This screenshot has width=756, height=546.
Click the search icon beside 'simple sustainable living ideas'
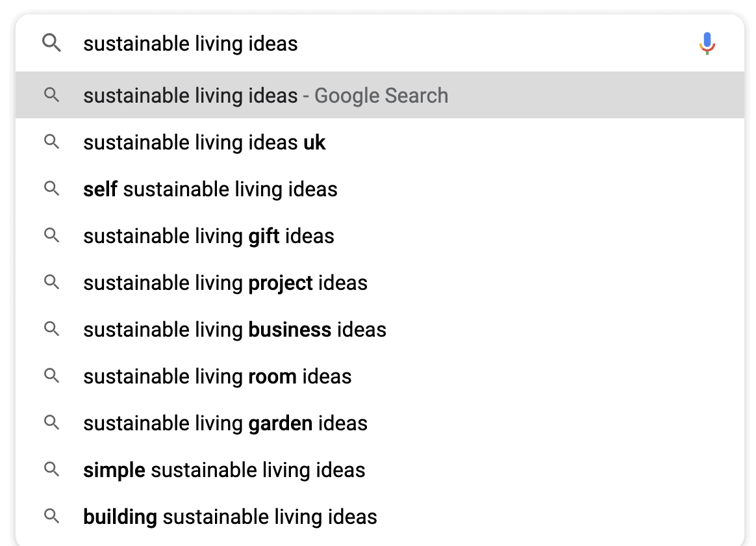coord(52,470)
